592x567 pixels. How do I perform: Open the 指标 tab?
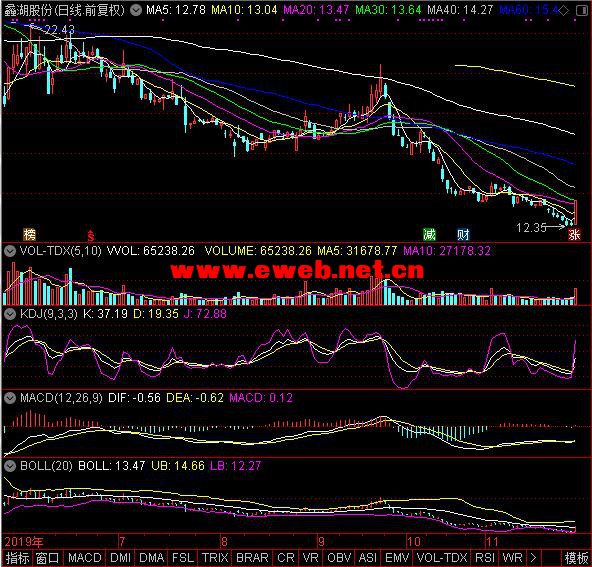[x=17, y=558]
